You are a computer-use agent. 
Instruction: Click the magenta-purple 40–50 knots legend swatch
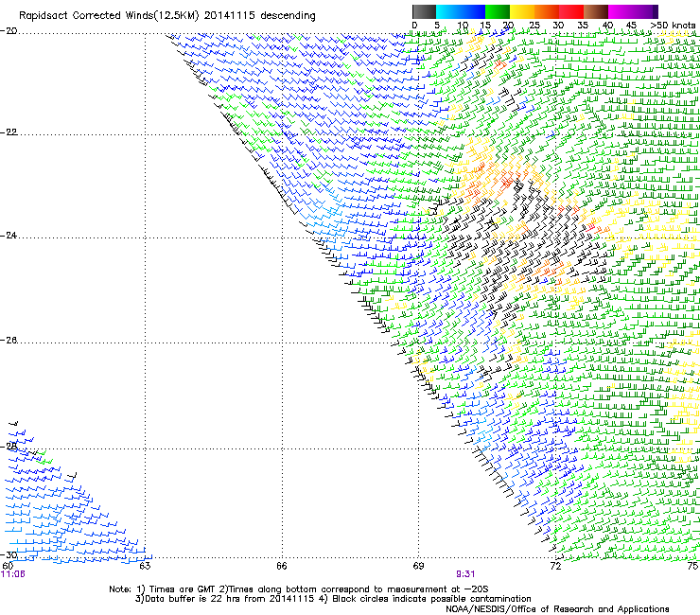pyautogui.click(x=633, y=11)
